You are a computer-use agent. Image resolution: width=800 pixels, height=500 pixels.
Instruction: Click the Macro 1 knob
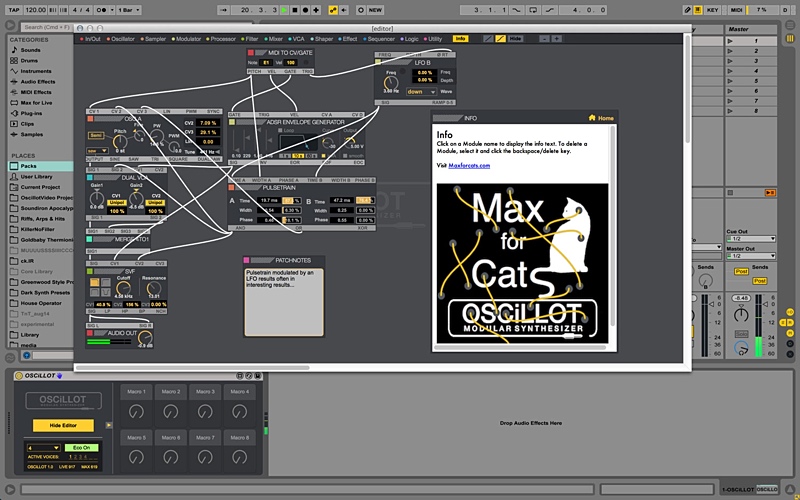(x=136, y=412)
